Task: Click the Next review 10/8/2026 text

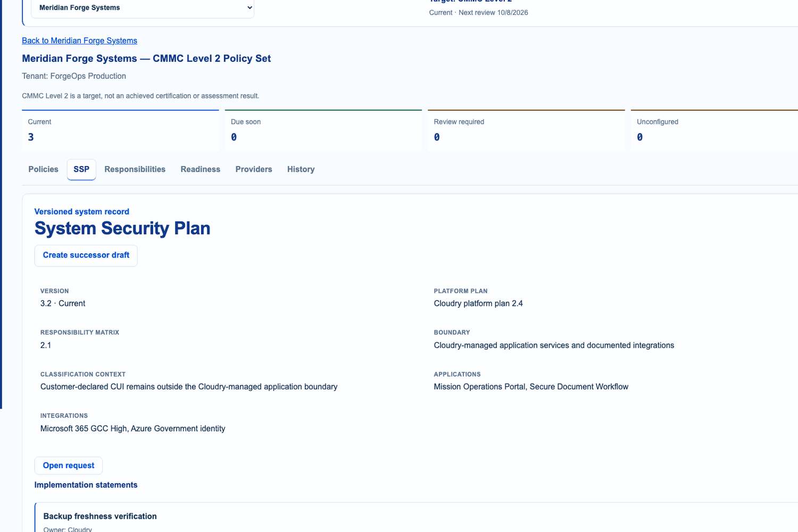Action: coord(493,13)
